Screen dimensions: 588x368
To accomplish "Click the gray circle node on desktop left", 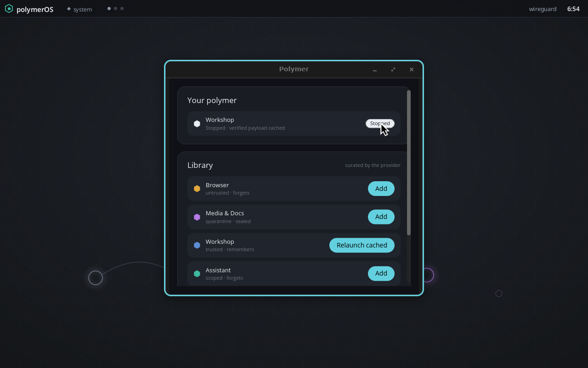I will click(96, 278).
